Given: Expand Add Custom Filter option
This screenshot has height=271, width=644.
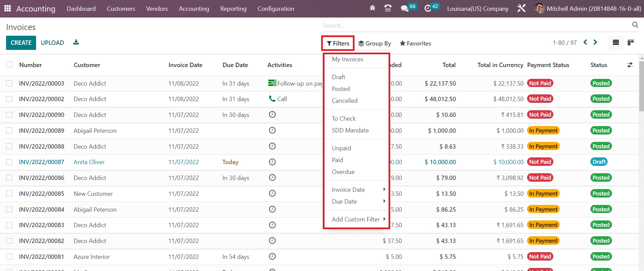Looking at the screenshot, I should [x=357, y=219].
